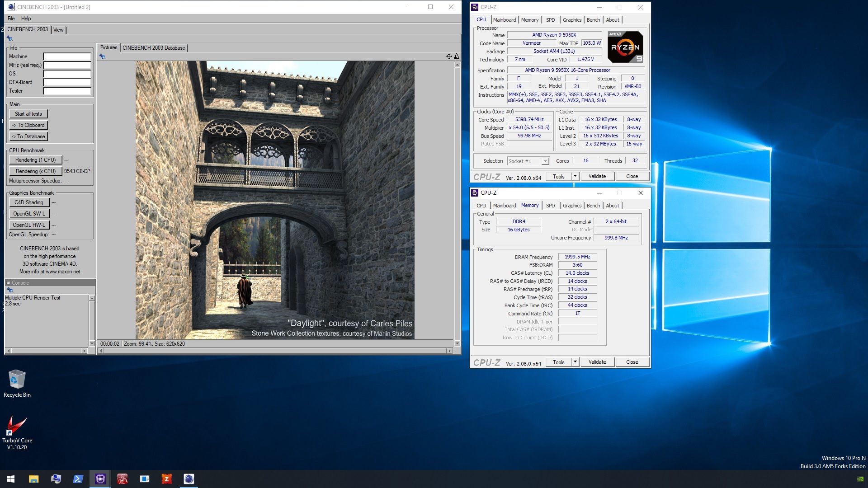Click the small Console panel header icon
The image size is (868, 488).
[x=8, y=283]
